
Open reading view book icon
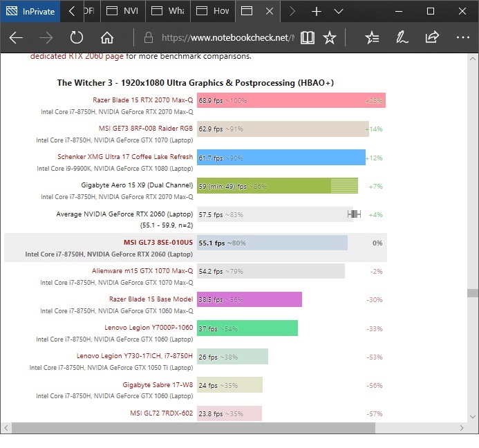(x=308, y=37)
